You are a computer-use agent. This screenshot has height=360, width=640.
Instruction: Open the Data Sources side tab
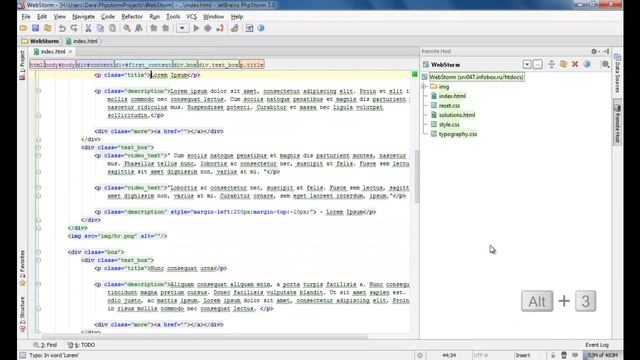click(617, 74)
